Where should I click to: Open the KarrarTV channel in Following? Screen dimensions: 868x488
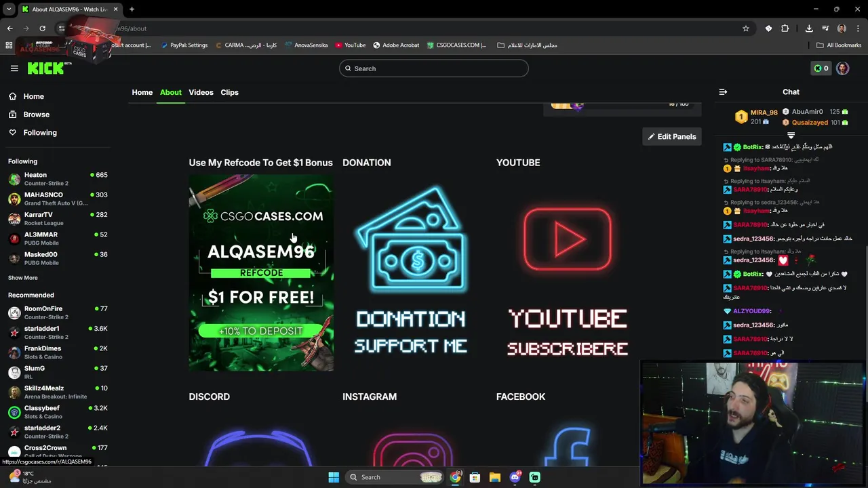pyautogui.click(x=58, y=218)
